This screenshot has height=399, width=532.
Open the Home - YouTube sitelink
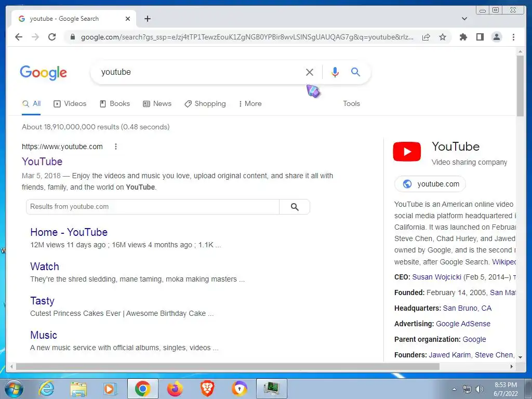pos(69,232)
